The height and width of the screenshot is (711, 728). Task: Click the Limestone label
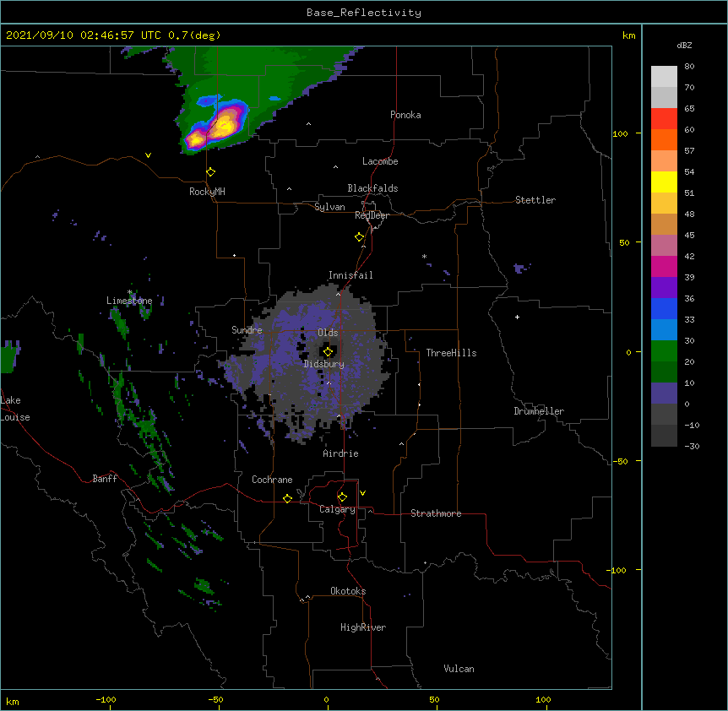[x=129, y=301]
